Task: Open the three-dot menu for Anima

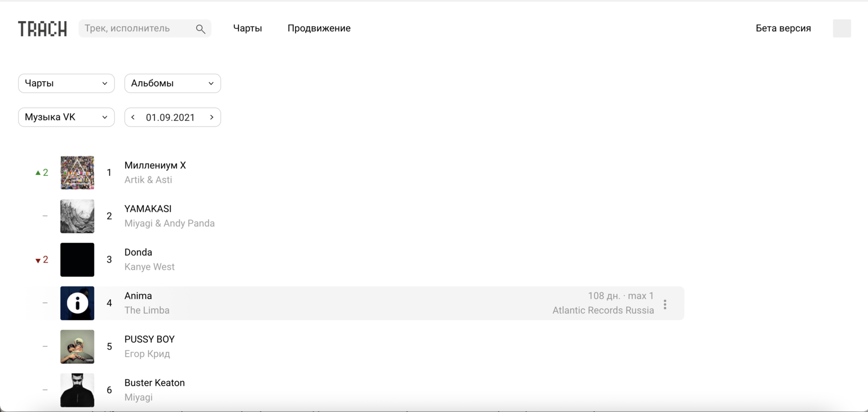Action: pyautogui.click(x=665, y=304)
